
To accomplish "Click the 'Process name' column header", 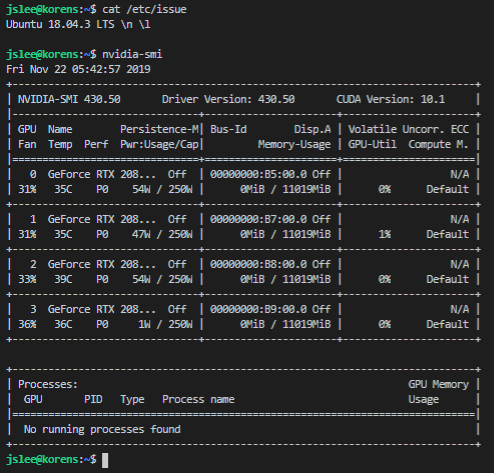I will tap(198, 399).
